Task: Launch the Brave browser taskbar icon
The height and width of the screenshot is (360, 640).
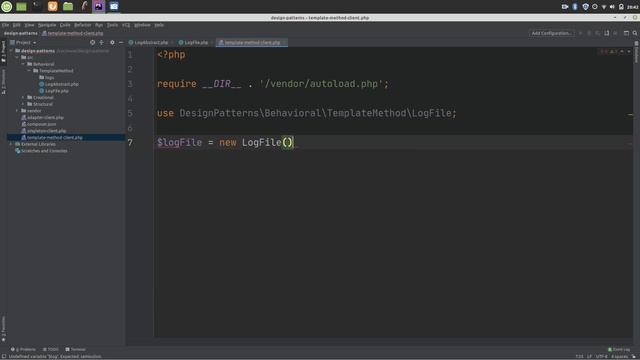Action: (53, 6)
